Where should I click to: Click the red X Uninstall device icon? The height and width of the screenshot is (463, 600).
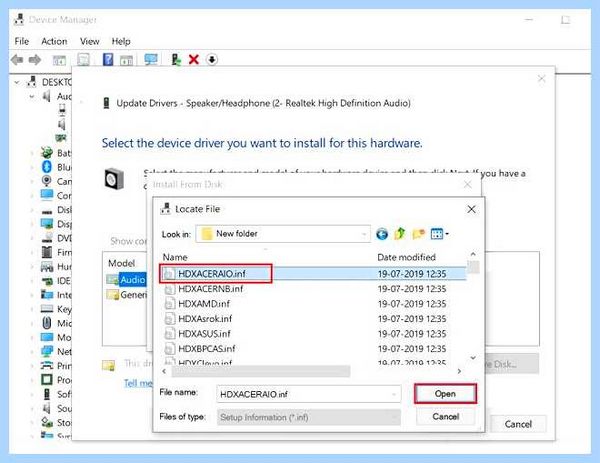coord(194,60)
